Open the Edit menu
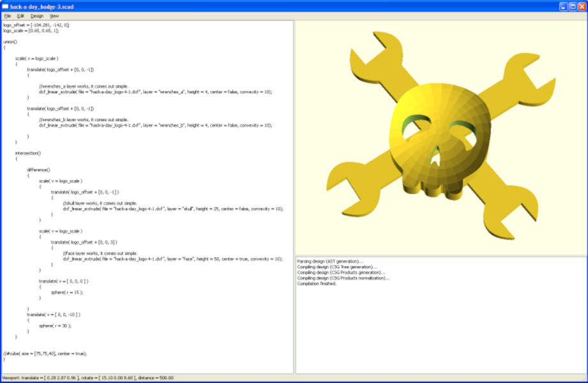 (x=20, y=15)
